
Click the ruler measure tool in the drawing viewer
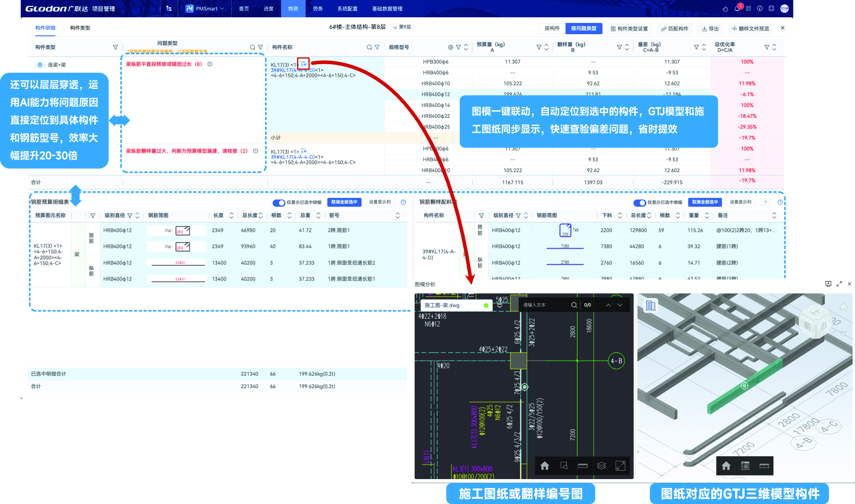point(583,465)
